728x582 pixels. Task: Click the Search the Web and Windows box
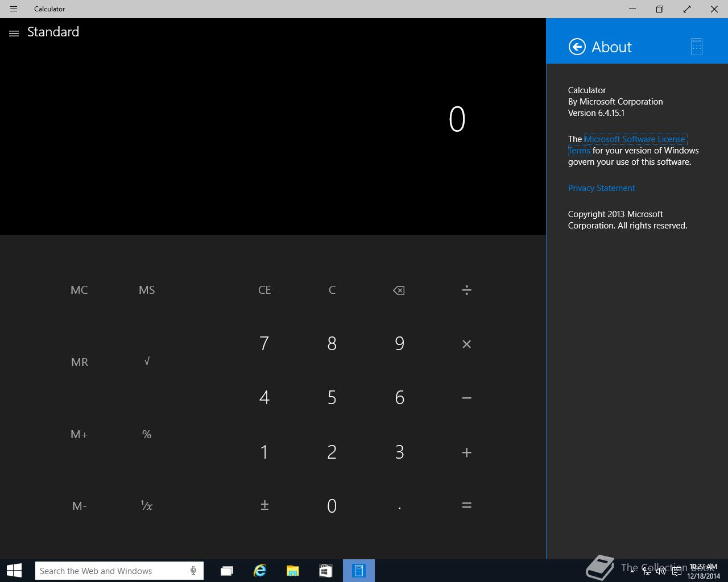[x=119, y=571]
